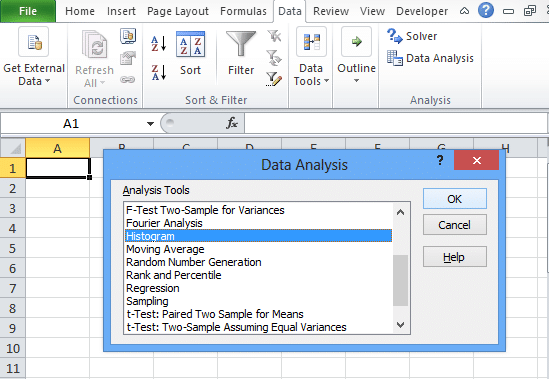Switch to the Developer tab

coord(422,11)
